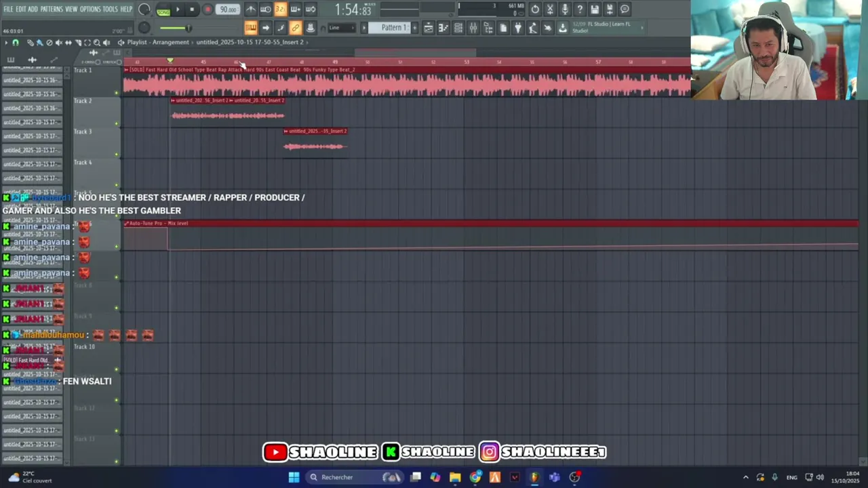
Task: Open the ADD menu
Action: [x=33, y=9]
